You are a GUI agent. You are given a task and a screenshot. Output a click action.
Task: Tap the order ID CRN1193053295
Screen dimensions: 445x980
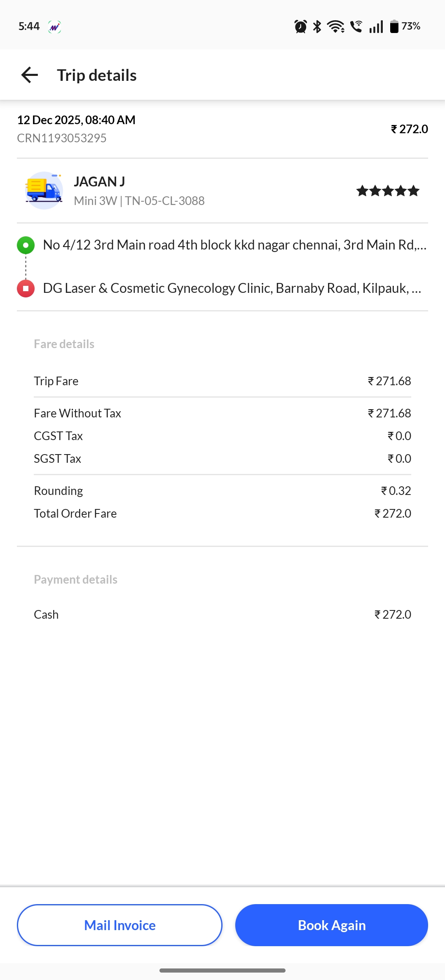click(62, 138)
